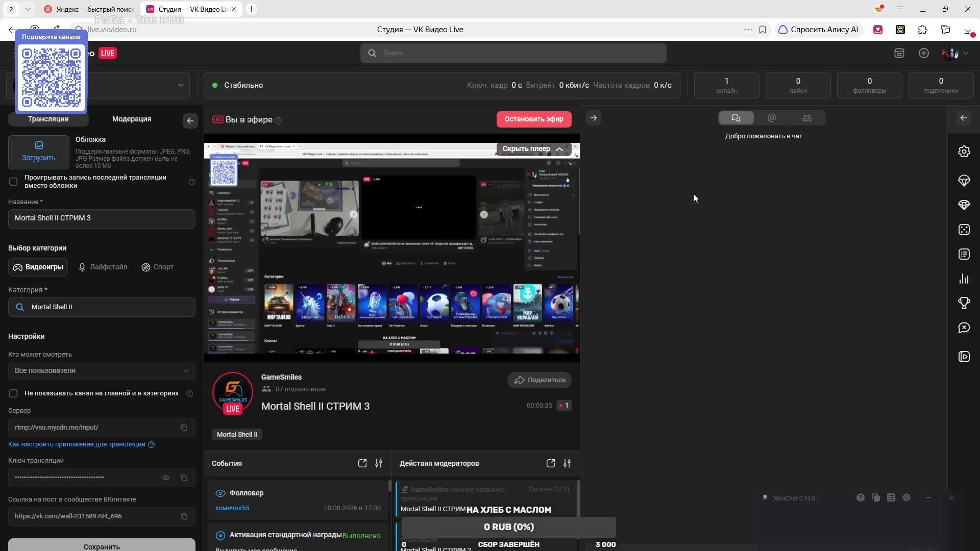Click the События panel scrollbar
The image size is (980, 551).
pos(390,486)
